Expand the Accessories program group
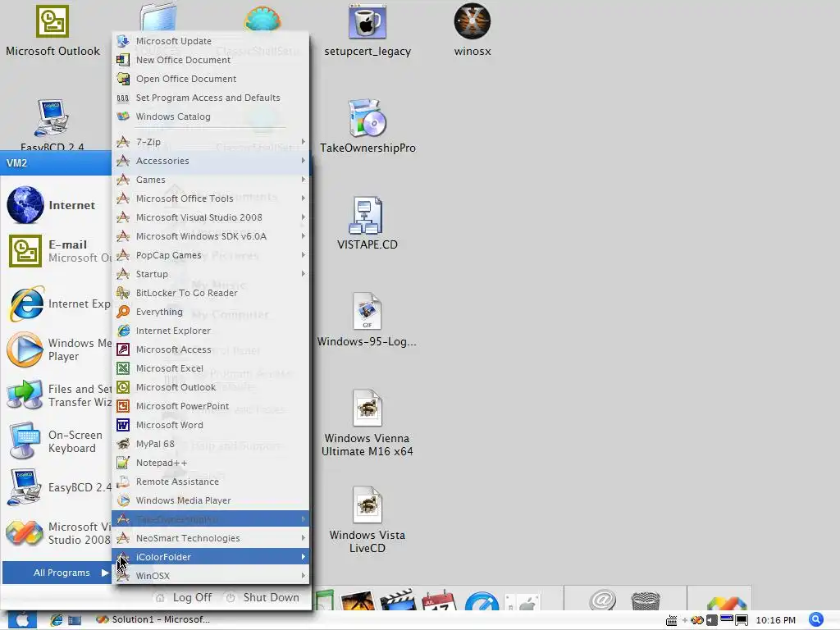 [211, 161]
